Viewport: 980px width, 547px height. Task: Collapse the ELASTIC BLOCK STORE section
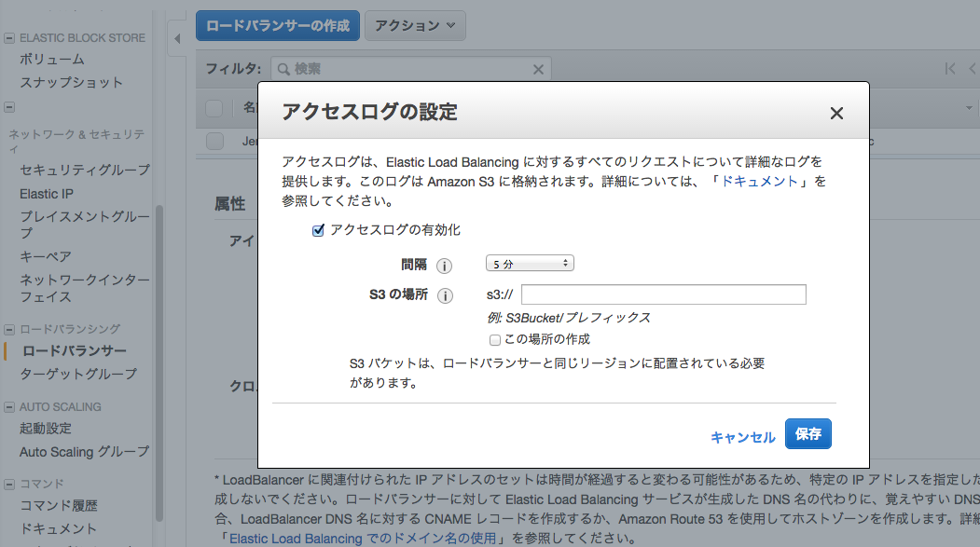[9, 38]
